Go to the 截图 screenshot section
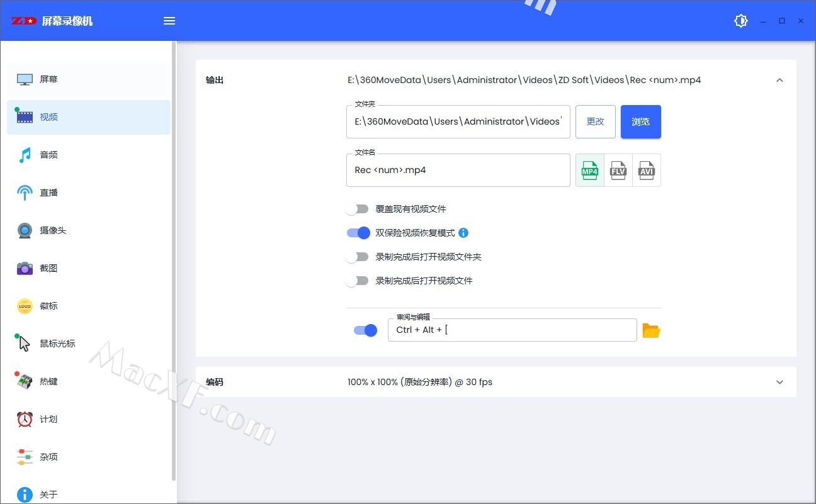The height and width of the screenshot is (504, 816). [48, 268]
